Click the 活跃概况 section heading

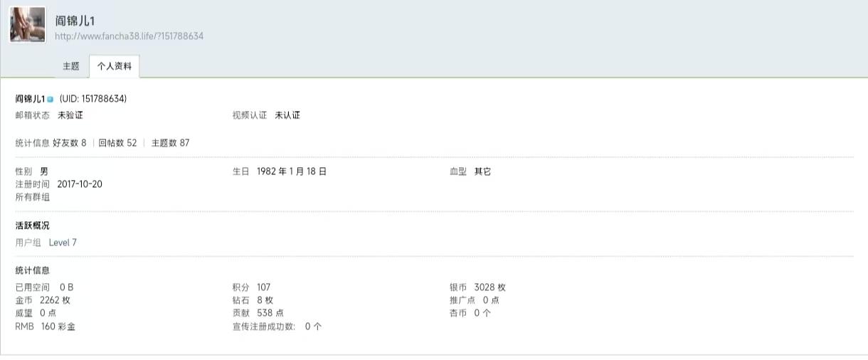(33, 226)
